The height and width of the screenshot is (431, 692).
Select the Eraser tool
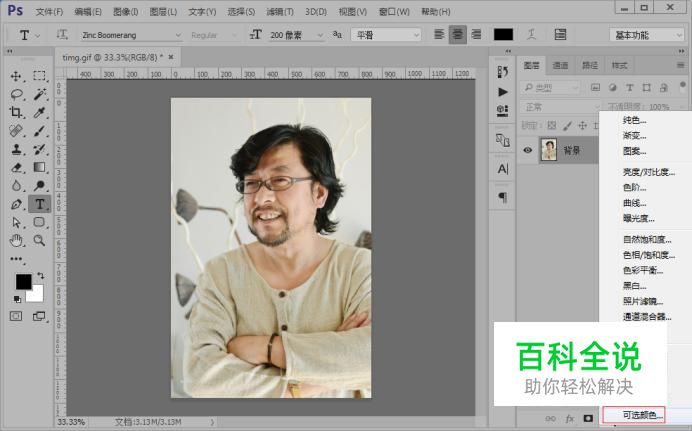(x=16, y=167)
